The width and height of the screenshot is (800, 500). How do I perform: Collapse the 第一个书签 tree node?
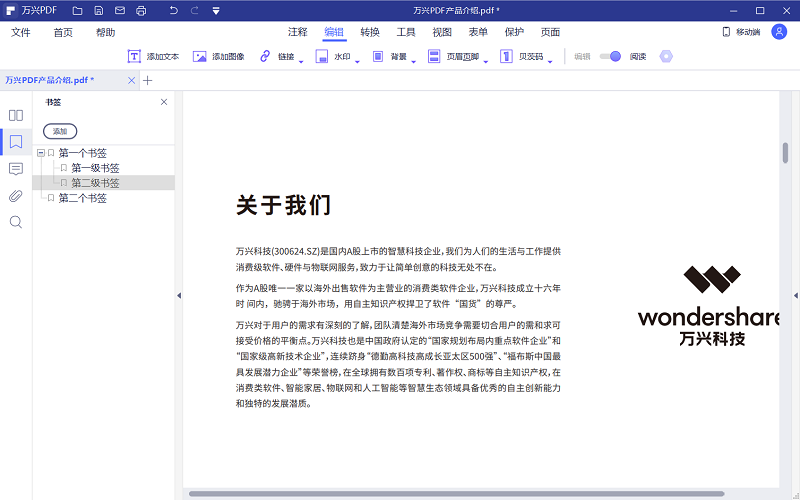(40, 153)
